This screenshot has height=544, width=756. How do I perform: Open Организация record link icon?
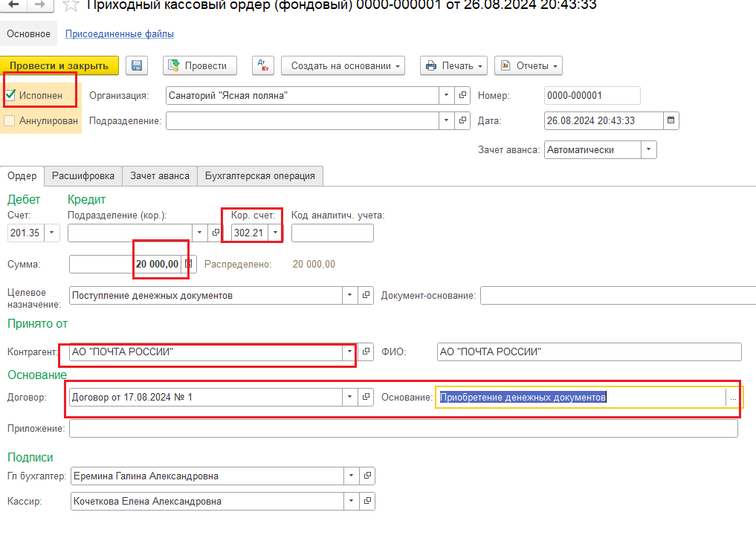(462, 95)
